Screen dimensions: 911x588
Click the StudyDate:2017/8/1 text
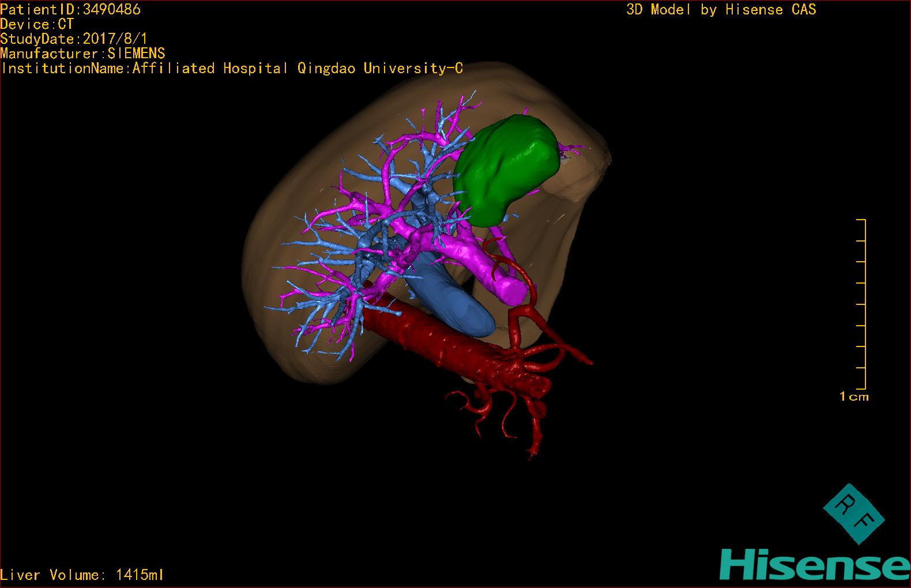(74, 39)
